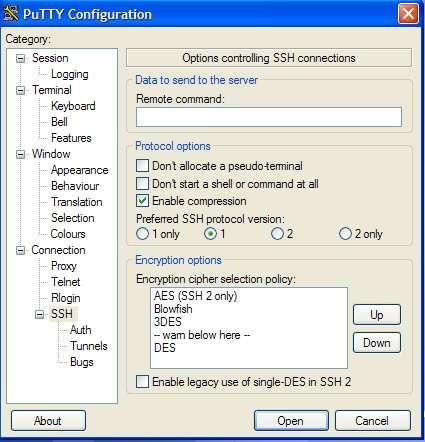The width and height of the screenshot is (425, 442).
Task: Open the Translation category
Action: click(77, 202)
